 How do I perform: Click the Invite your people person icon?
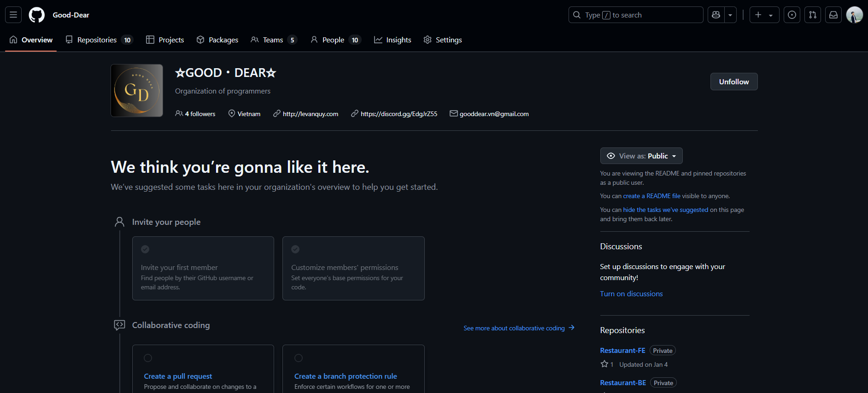pos(119,222)
